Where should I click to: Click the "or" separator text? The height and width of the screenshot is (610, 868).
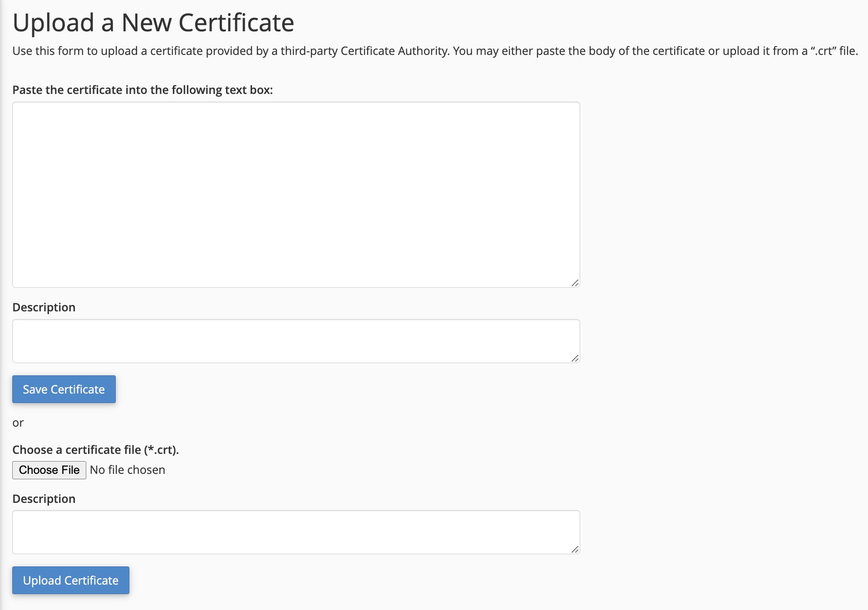pyautogui.click(x=18, y=423)
